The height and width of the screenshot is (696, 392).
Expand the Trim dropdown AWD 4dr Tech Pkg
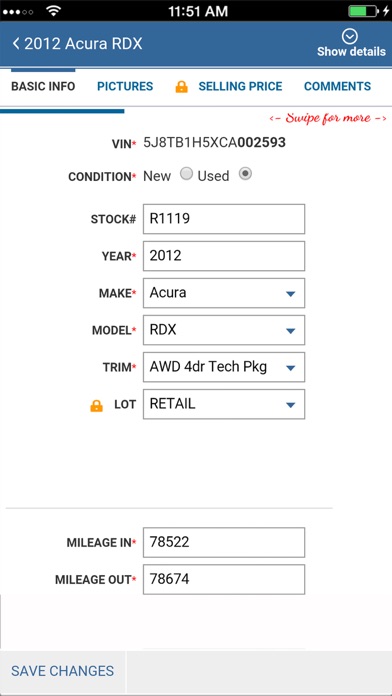(x=224, y=367)
